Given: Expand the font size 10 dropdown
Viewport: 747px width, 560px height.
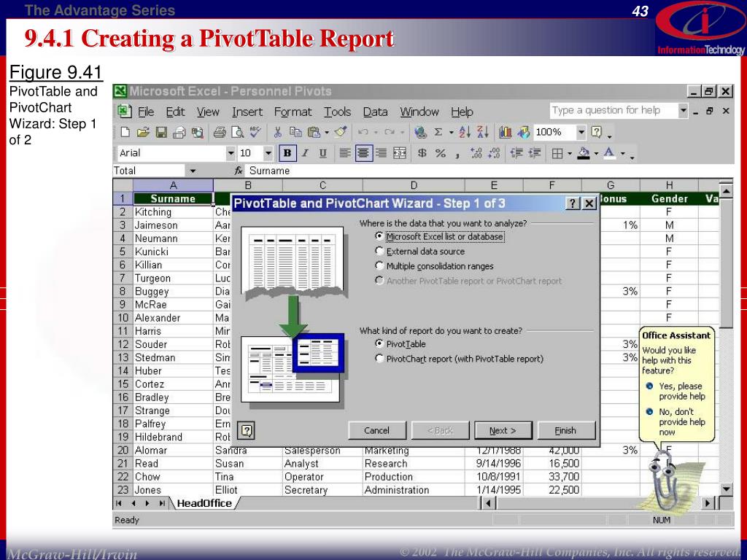Looking at the screenshot, I should click(268, 153).
